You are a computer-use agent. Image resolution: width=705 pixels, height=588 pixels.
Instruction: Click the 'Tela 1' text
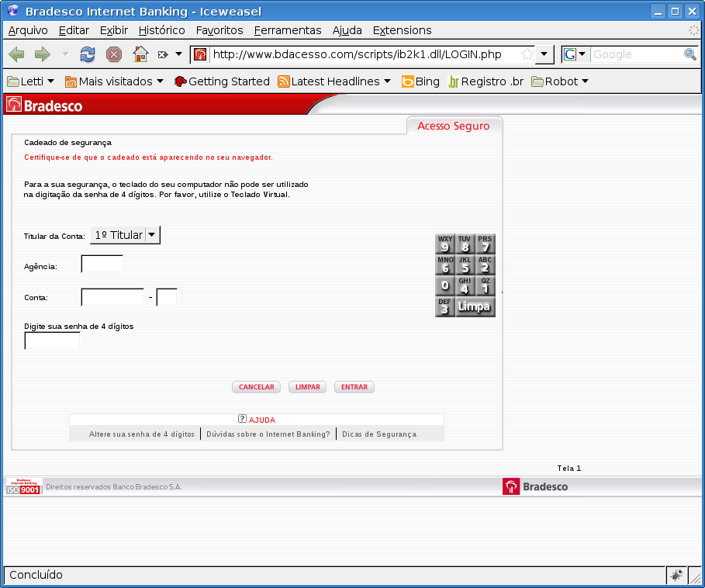tap(569, 468)
